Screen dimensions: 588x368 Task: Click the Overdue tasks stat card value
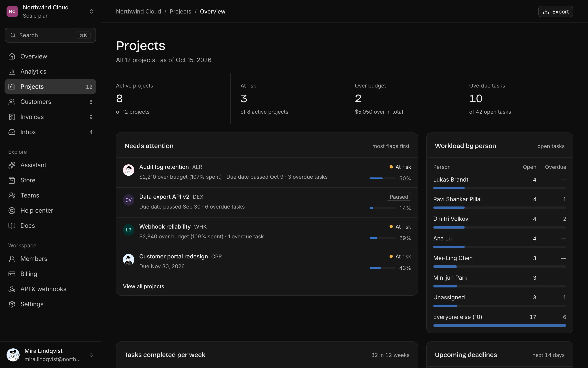(x=476, y=99)
